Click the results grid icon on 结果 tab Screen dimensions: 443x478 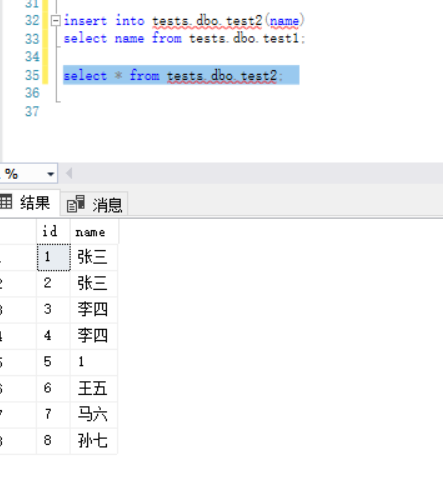click(6, 201)
